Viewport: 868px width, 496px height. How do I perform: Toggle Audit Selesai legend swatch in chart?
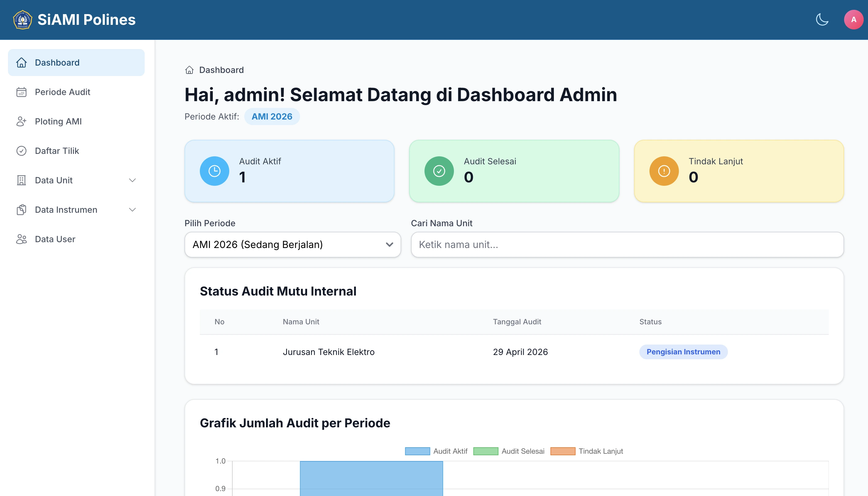point(485,451)
